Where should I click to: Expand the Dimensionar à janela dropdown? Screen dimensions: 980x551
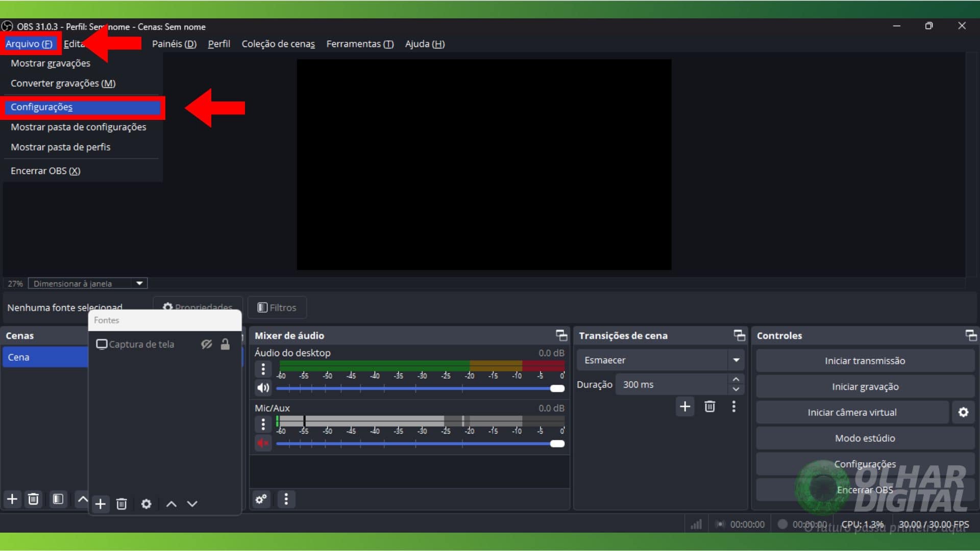139,283
